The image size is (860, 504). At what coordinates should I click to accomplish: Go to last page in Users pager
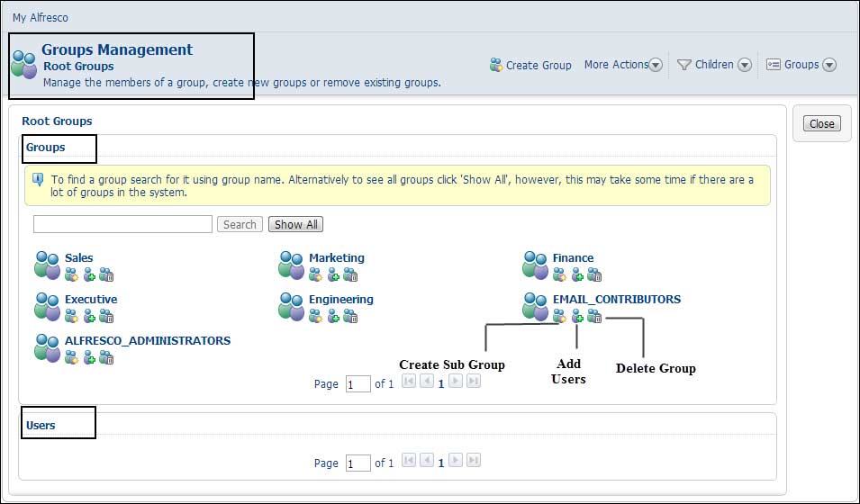click(474, 460)
